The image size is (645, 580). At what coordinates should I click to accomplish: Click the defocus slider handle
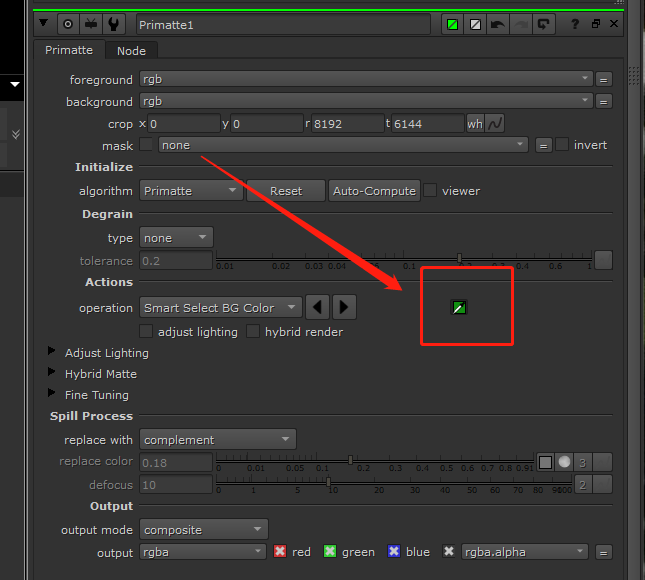pyautogui.click(x=329, y=482)
